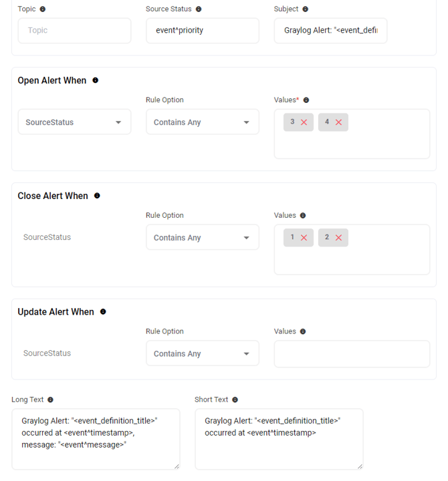Remove value 3 from Open Alert values

tap(304, 122)
